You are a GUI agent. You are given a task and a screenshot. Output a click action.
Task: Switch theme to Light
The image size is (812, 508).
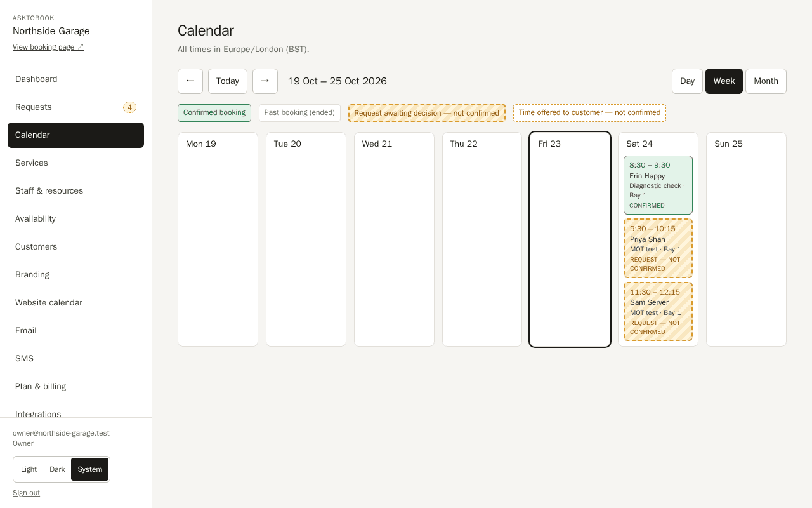point(29,469)
